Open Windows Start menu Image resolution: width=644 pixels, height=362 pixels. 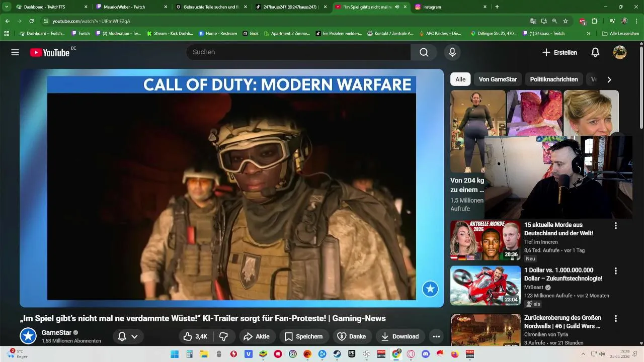[x=175, y=354]
